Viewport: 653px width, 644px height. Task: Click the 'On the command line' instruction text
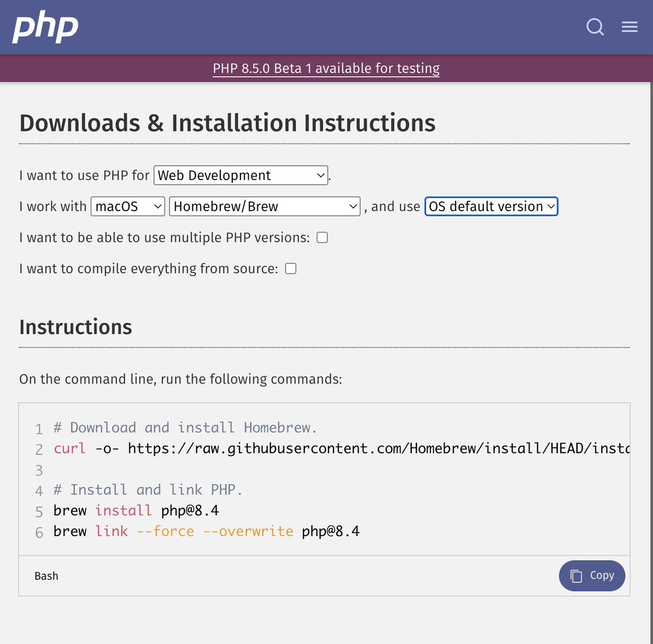[x=181, y=379]
